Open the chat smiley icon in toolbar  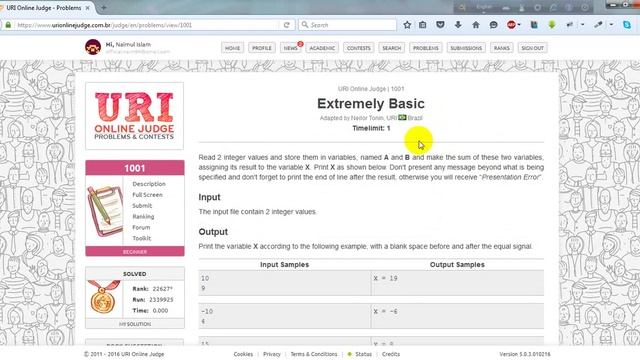click(493, 25)
